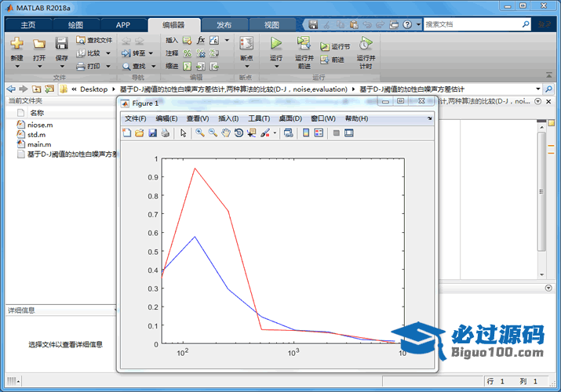Click the Figure 1 open file icon
The width and height of the screenshot is (561, 392).
(140, 133)
